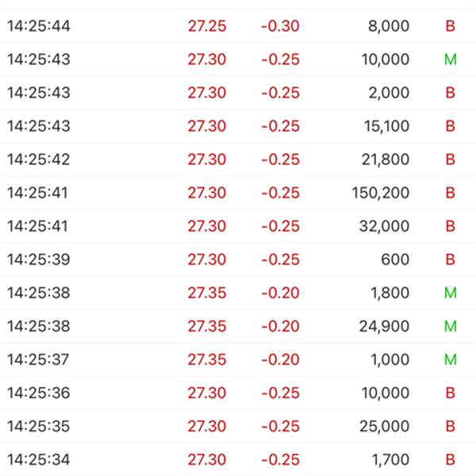Click the B indicator beside 1,700

coord(450,460)
